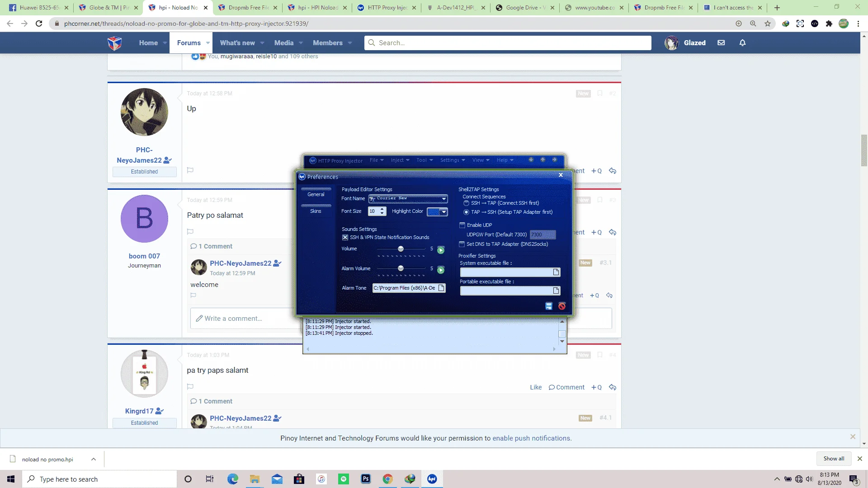868x488 pixels.
Task: Click the forum notifications bell icon
Action: point(742,43)
